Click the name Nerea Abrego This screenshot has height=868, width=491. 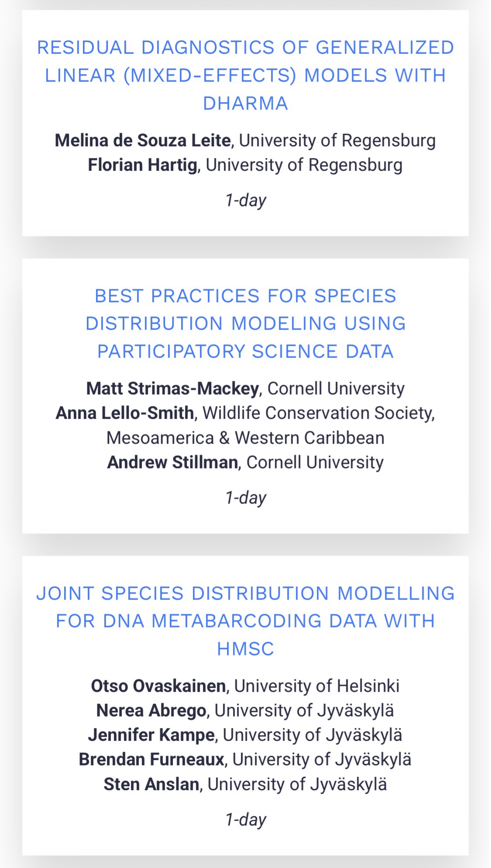151,710
